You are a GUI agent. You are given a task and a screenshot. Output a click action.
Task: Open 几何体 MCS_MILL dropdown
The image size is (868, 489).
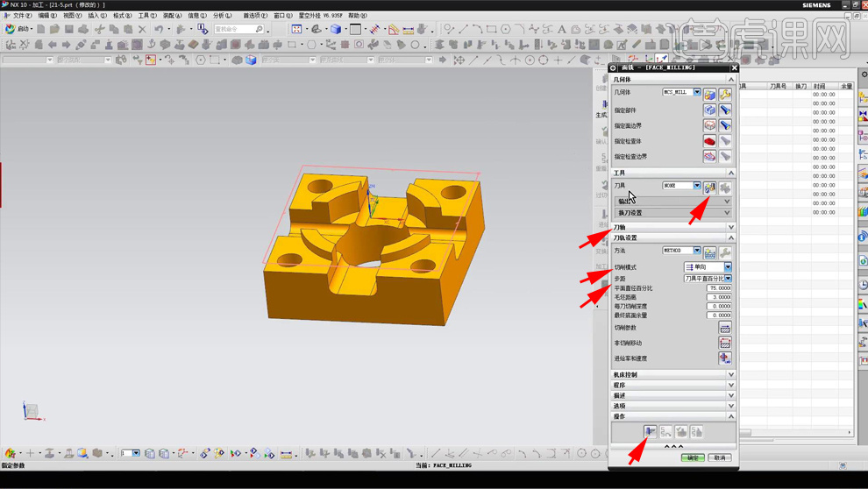pos(681,92)
